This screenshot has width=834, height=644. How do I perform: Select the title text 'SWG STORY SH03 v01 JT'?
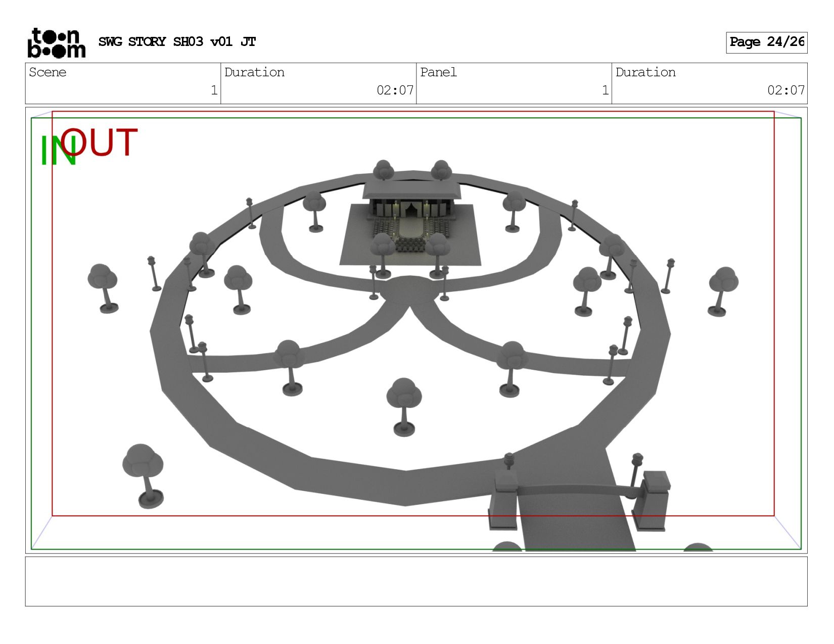177,41
